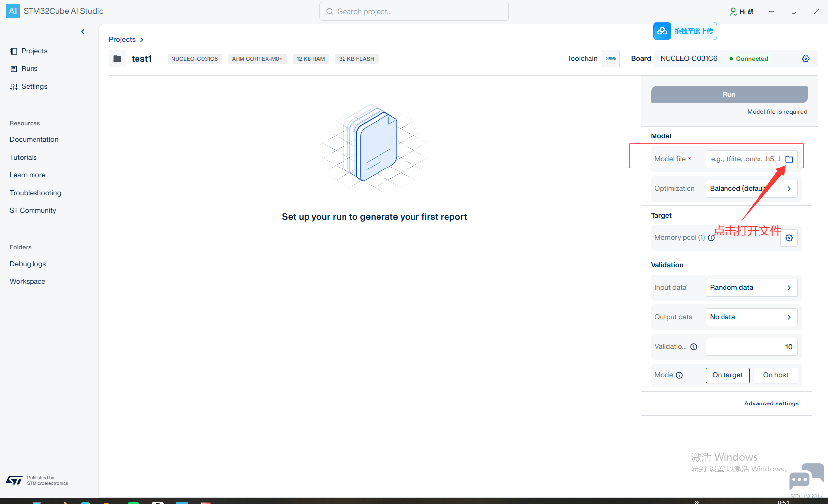
Task: Click the Settings sliders icon in the sidebar
Action: 14,87
